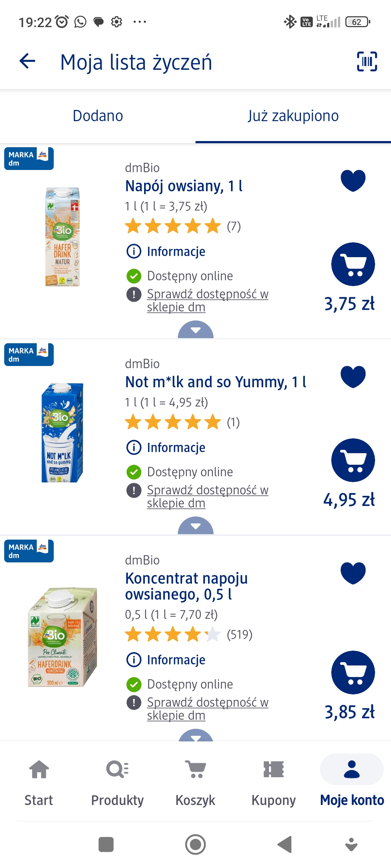Viewport: 391px width, 868px height.
Task: Toggle heart for Not m*lk and so Yummy
Action: 353,376
